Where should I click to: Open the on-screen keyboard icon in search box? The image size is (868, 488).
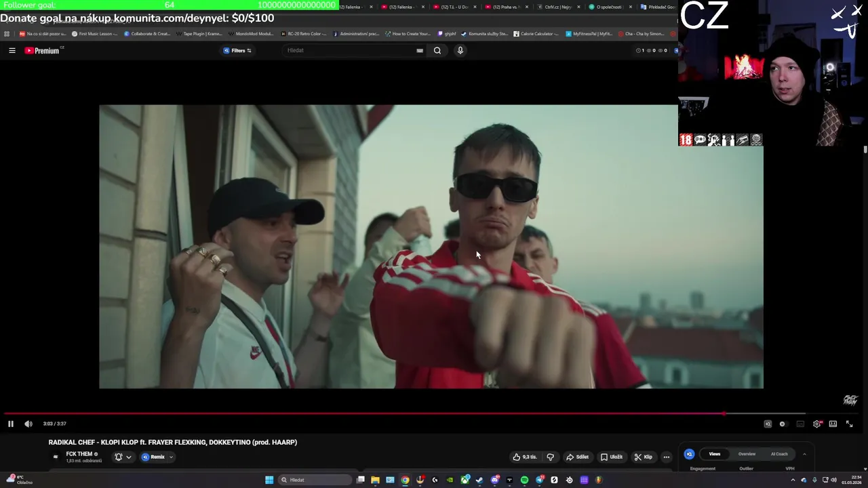(x=420, y=50)
